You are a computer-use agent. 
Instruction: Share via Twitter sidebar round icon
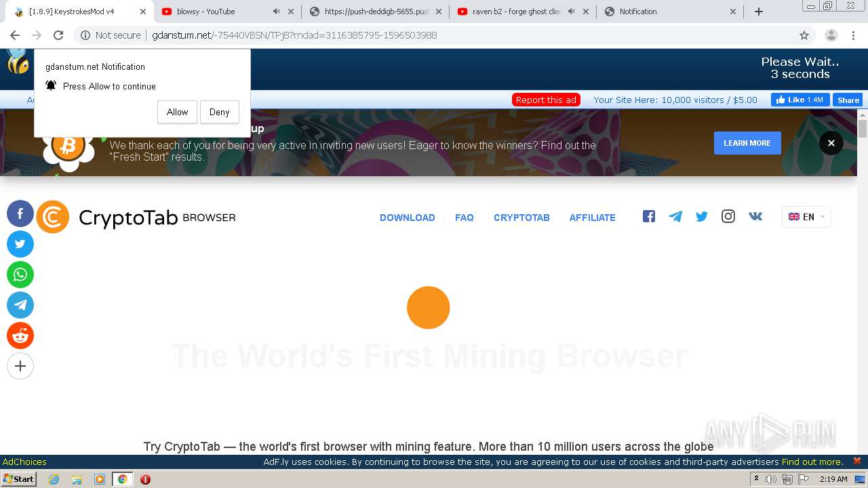click(20, 244)
